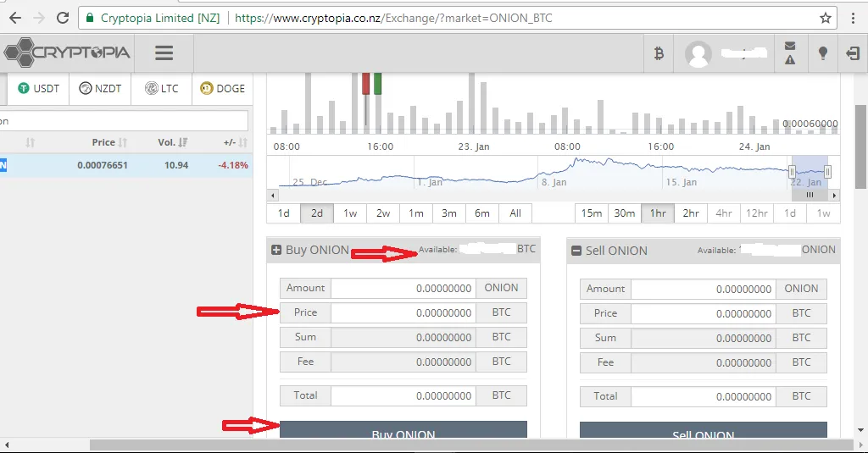The width and height of the screenshot is (868, 453).
Task: Click the Buy panel available BTC balance
Action: [x=476, y=249]
